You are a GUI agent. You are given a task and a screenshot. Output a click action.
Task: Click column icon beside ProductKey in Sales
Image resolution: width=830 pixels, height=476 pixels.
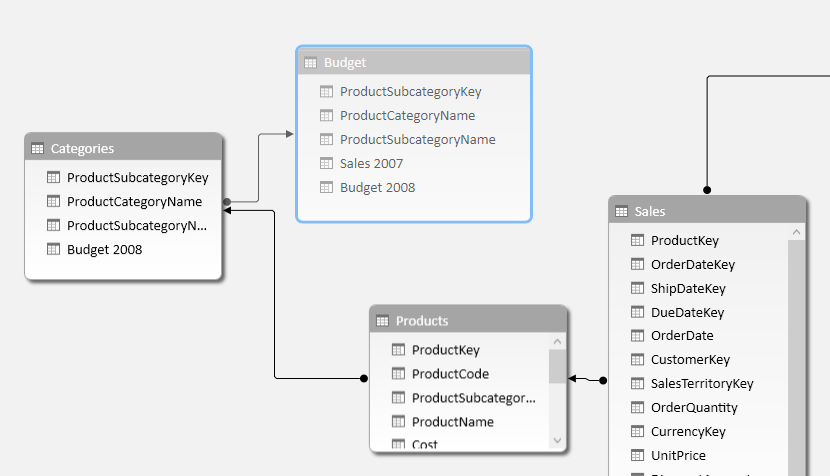coord(637,240)
